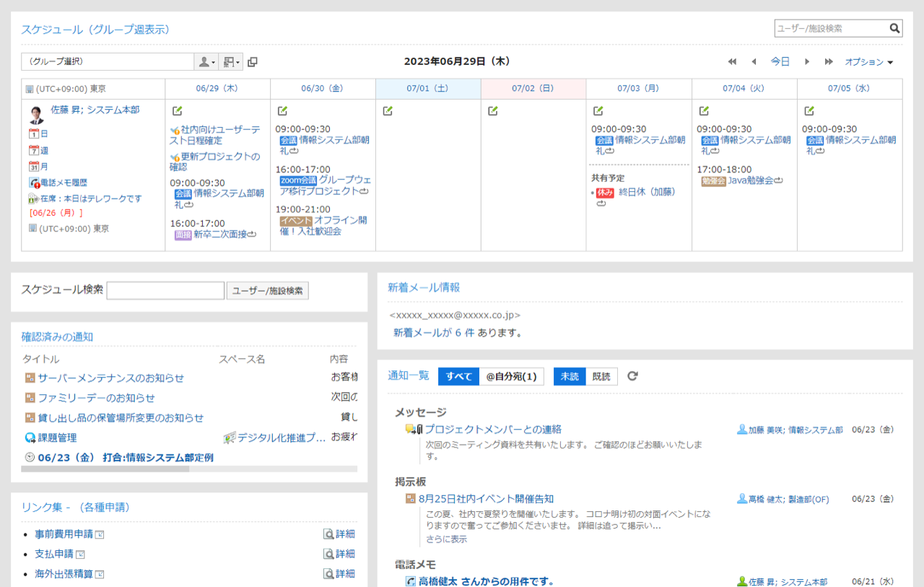Open the 07/02 (日) date header
924x587 pixels.
(533, 89)
